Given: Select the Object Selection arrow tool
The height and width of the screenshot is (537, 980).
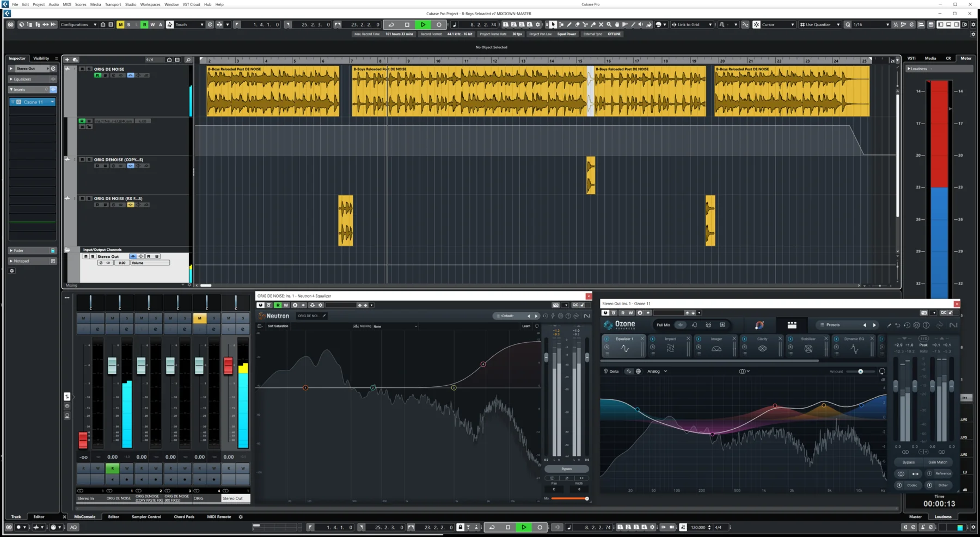Looking at the screenshot, I should click(x=553, y=24).
